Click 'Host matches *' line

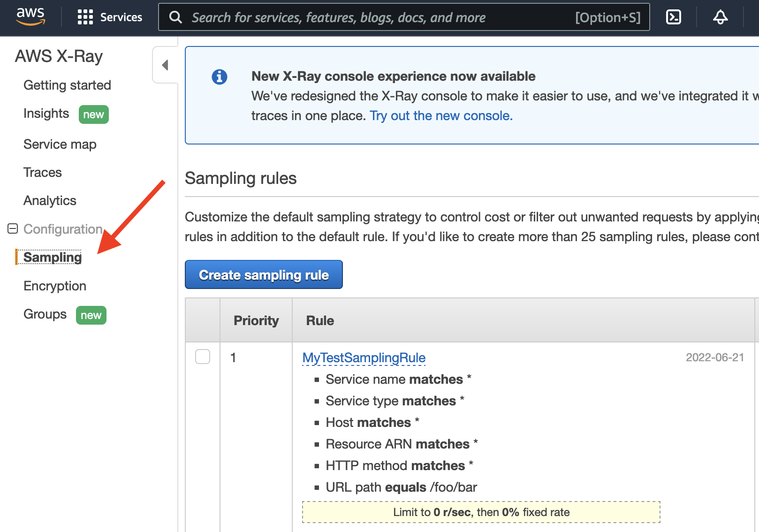pos(372,423)
